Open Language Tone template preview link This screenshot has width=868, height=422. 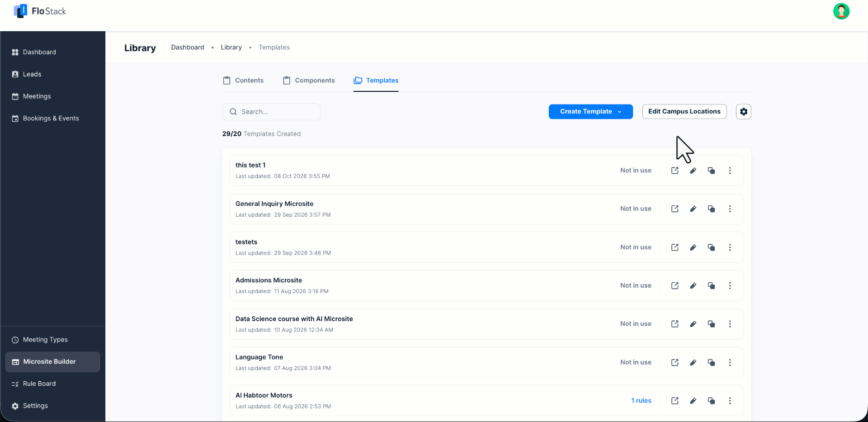675,362
